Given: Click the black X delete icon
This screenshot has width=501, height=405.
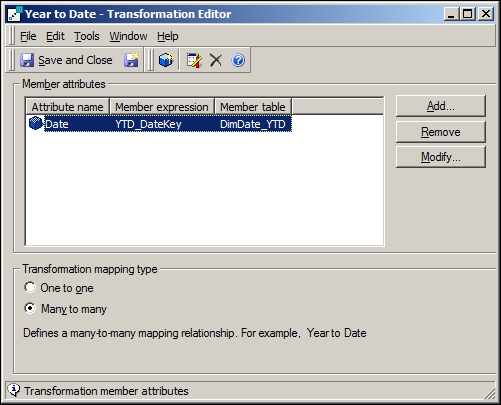Looking at the screenshot, I should [x=216, y=60].
